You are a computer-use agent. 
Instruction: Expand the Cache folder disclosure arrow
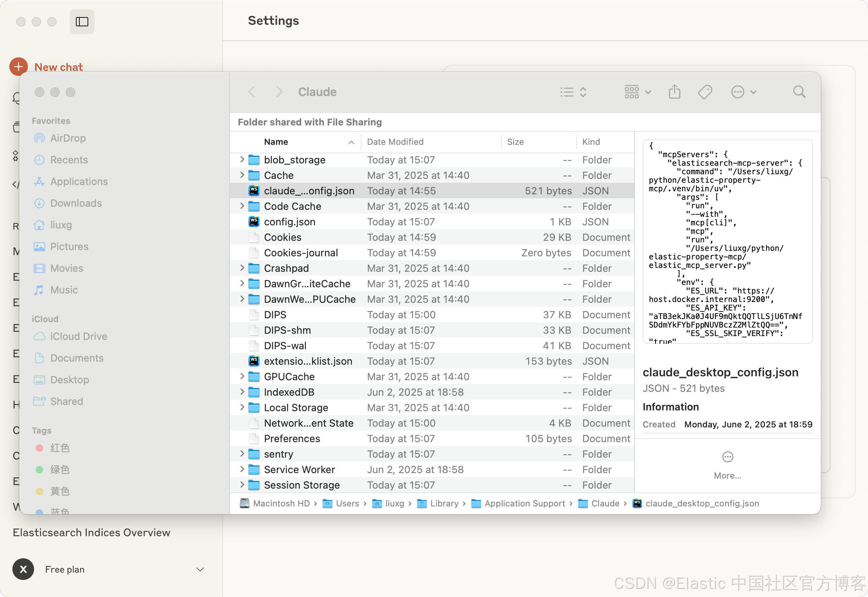(x=242, y=175)
